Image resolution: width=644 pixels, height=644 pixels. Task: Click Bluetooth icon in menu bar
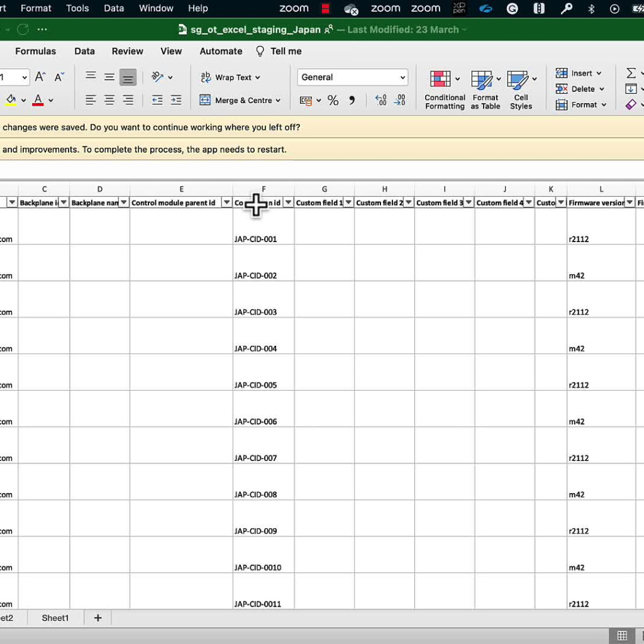[591, 9]
